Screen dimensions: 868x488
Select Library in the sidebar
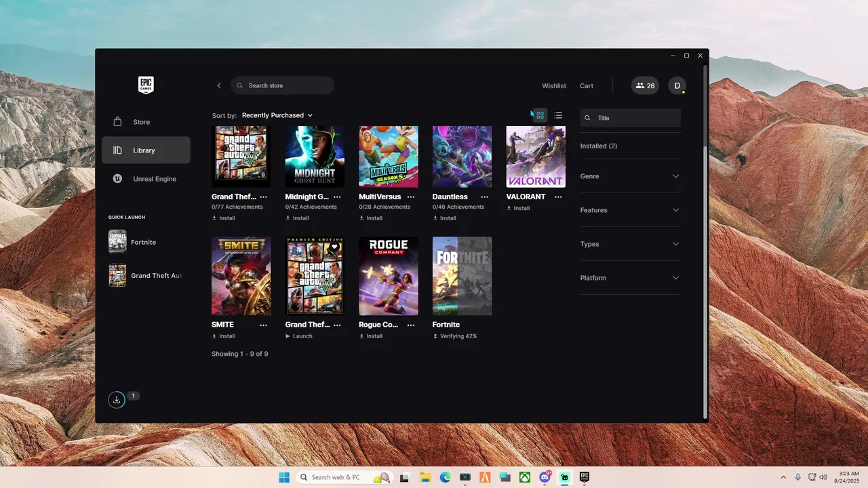[146, 150]
